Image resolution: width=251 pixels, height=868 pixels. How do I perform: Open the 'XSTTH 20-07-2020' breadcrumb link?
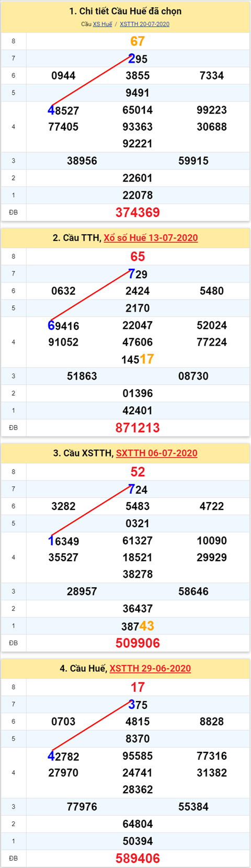click(x=144, y=24)
